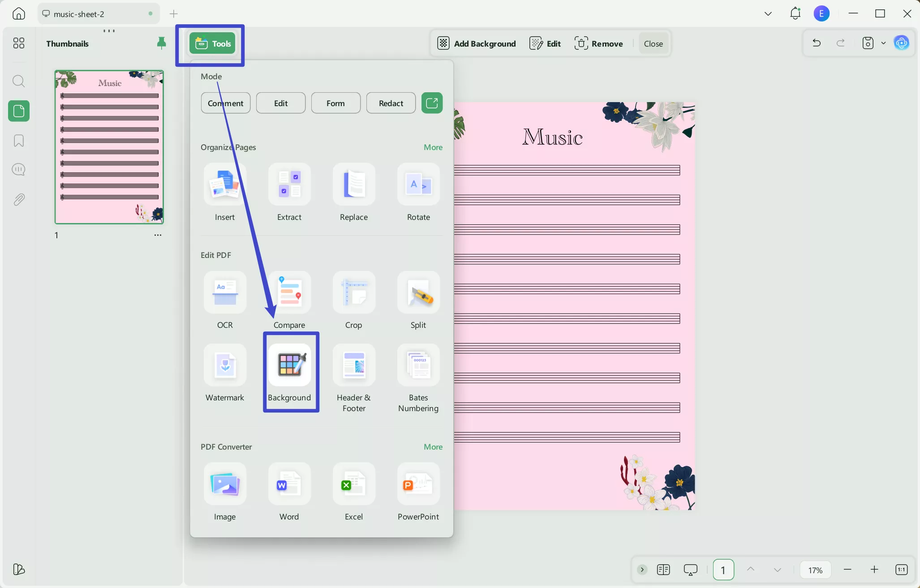Switch to Redact mode
This screenshot has height=588, width=920.
click(391, 103)
